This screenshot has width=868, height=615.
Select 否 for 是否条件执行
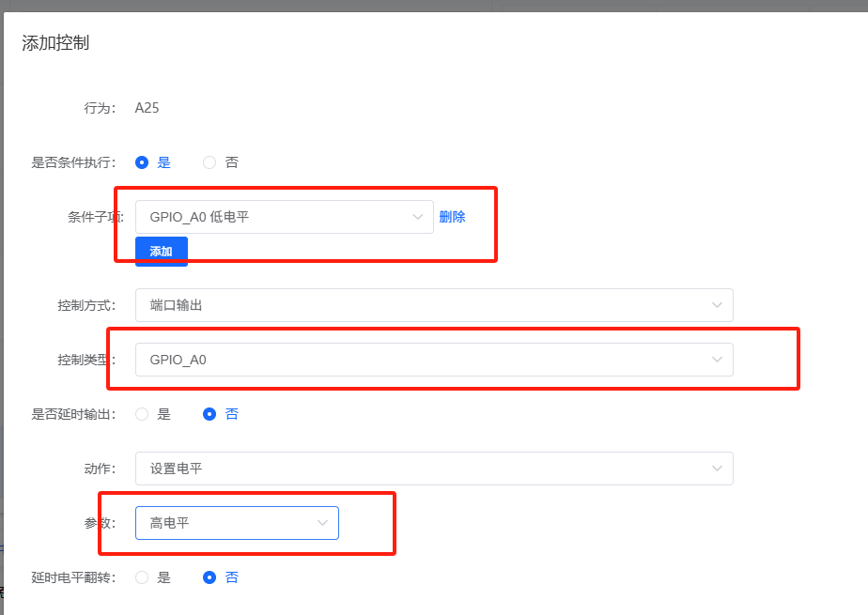point(208,161)
